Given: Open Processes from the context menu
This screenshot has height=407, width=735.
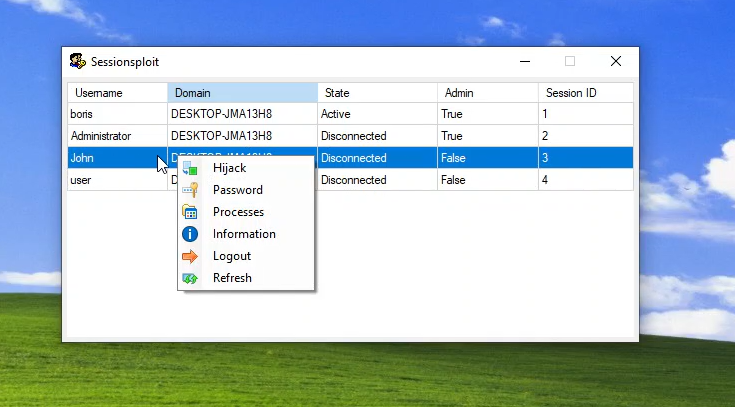Looking at the screenshot, I should (x=246, y=212).
